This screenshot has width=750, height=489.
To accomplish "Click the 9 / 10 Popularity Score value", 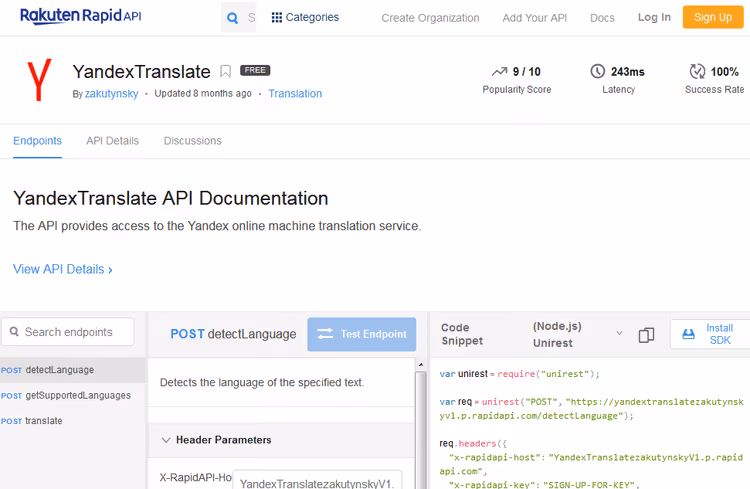I will coord(527,72).
